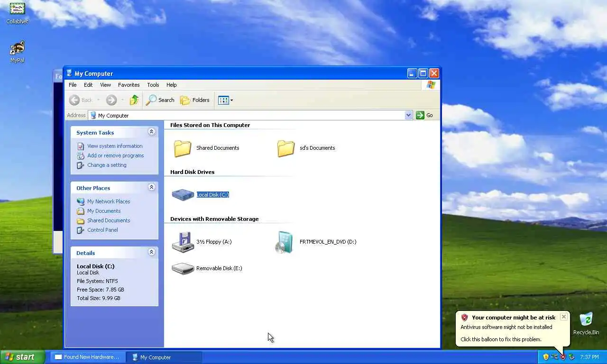Open the Favorites menu
607x364 pixels.
(x=129, y=85)
